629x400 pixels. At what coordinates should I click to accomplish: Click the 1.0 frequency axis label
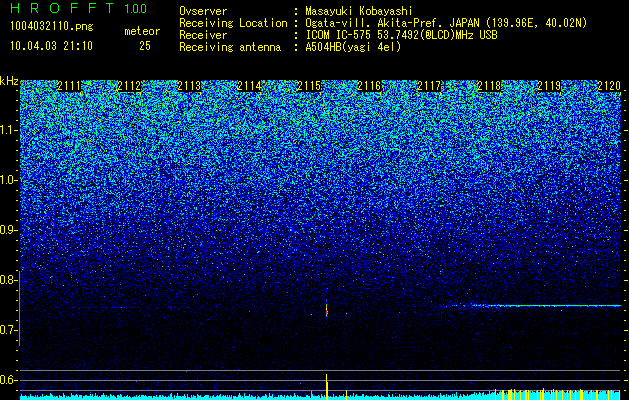8,180
